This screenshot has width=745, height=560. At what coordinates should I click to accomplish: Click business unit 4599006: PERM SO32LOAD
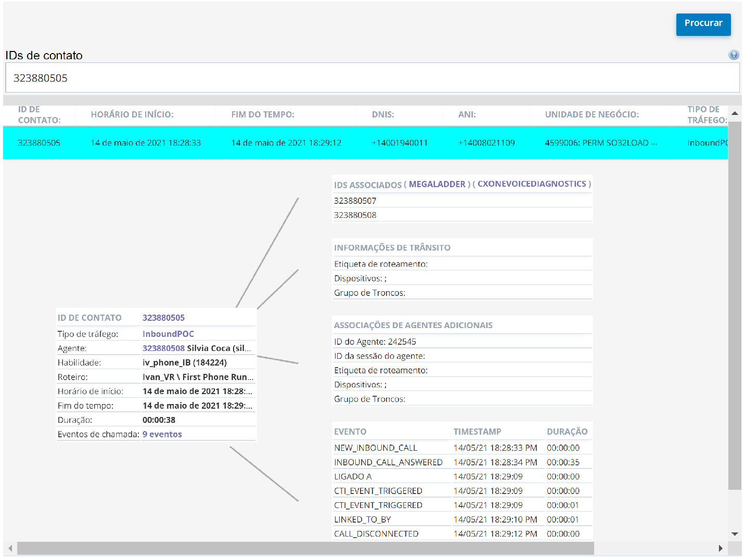pyautogui.click(x=601, y=143)
